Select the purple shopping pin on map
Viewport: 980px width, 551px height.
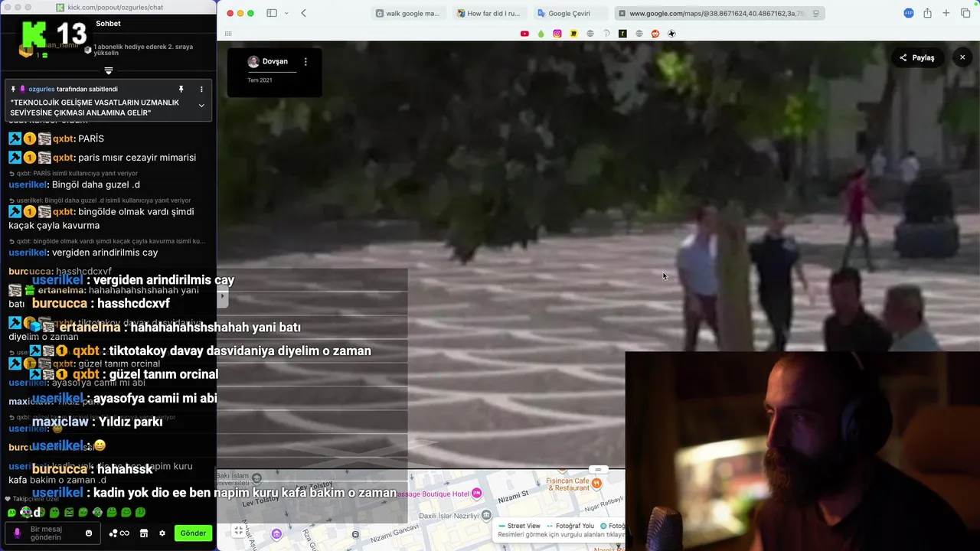[276, 533]
